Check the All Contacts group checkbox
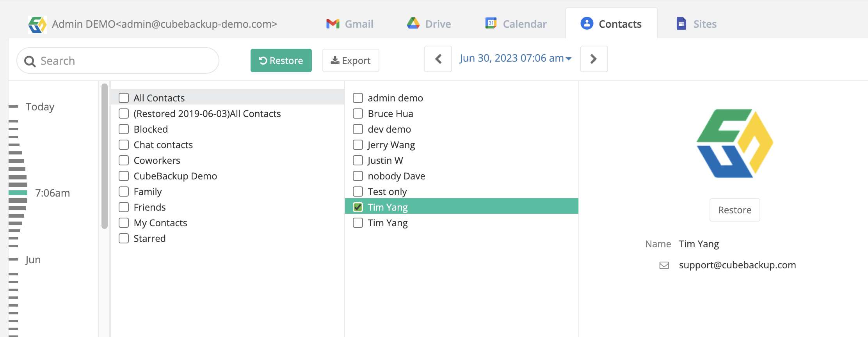This screenshot has height=337, width=868. [124, 98]
